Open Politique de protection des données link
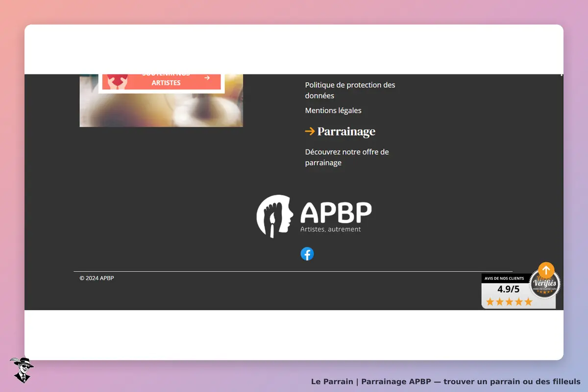Image resolution: width=588 pixels, height=392 pixels. point(350,90)
